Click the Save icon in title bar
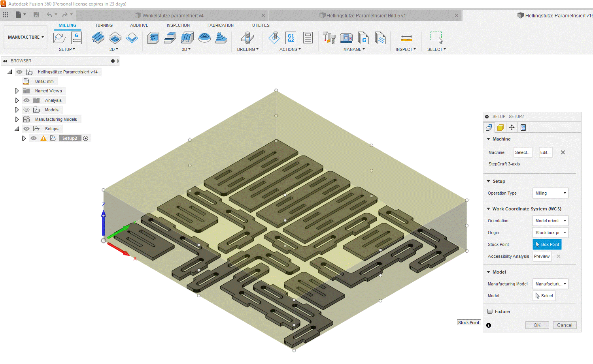Viewport: 593px width, 364px height. click(36, 15)
